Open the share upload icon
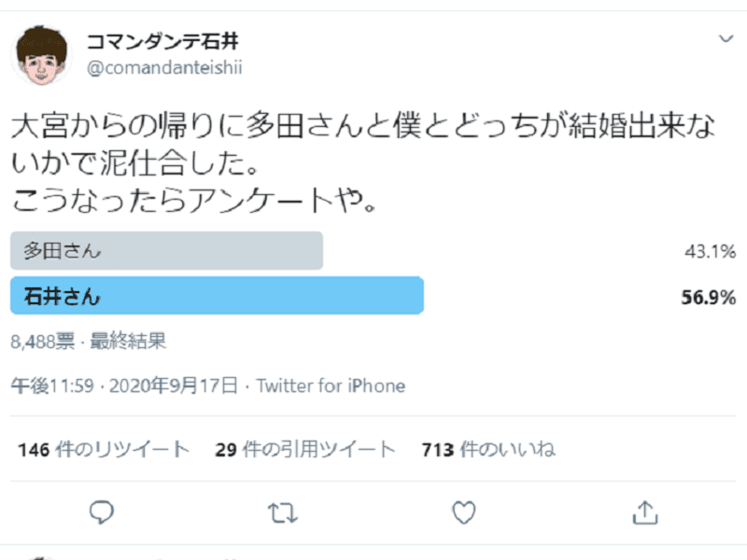 pos(645,512)
